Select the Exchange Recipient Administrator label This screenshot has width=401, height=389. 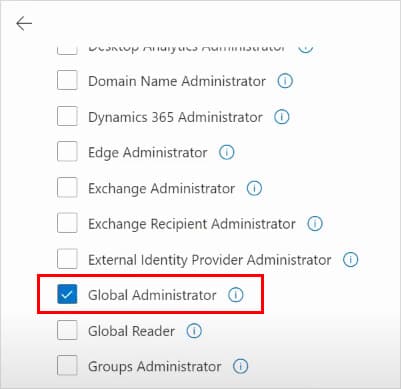click(x=192, y=224)
